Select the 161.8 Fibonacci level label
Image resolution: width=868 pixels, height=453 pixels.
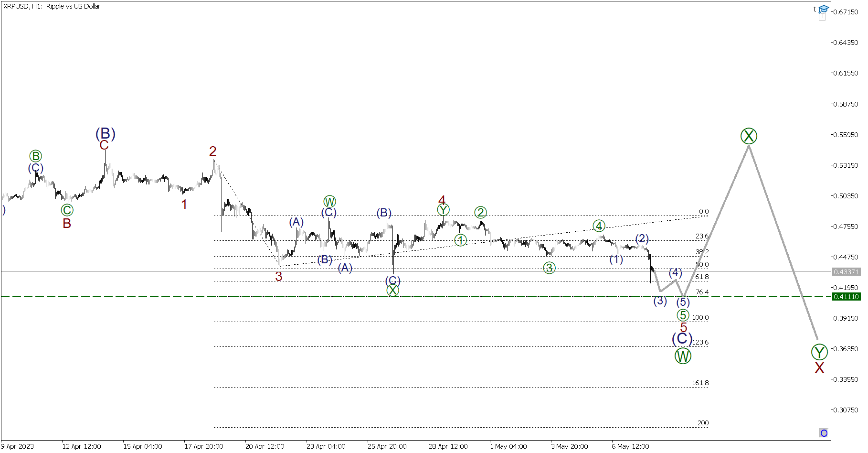pos(700,383)
